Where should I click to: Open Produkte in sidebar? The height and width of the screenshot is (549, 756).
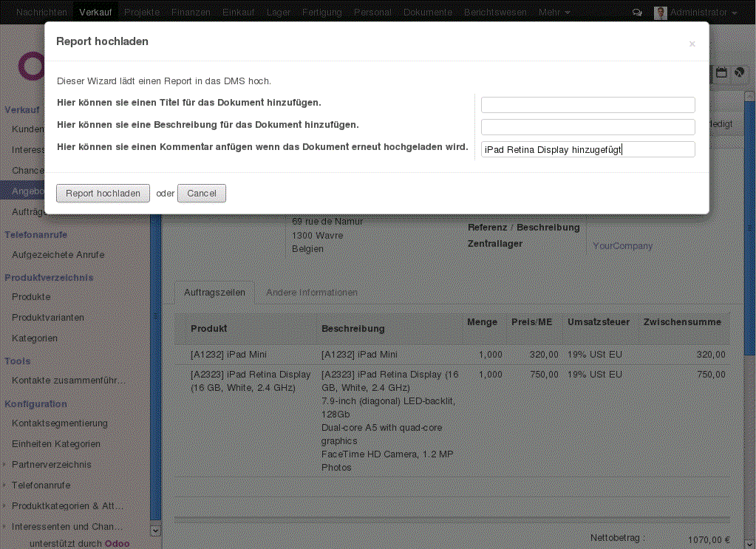pyautogui.click(x=31, y=297)
